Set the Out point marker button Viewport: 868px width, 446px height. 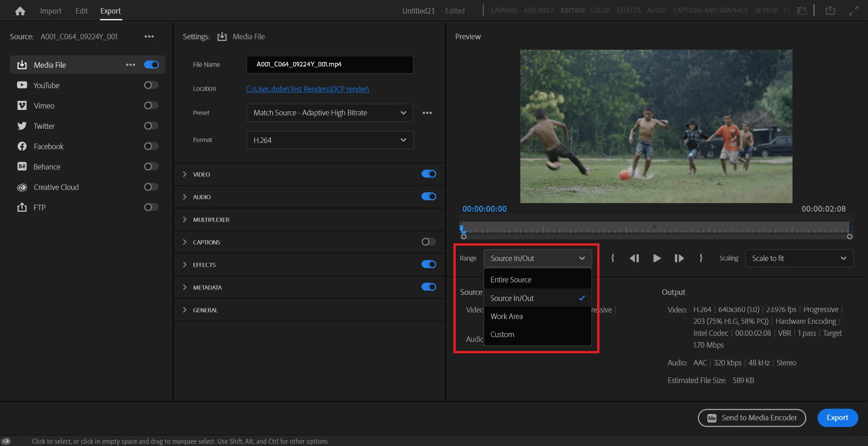pos(701,258)
